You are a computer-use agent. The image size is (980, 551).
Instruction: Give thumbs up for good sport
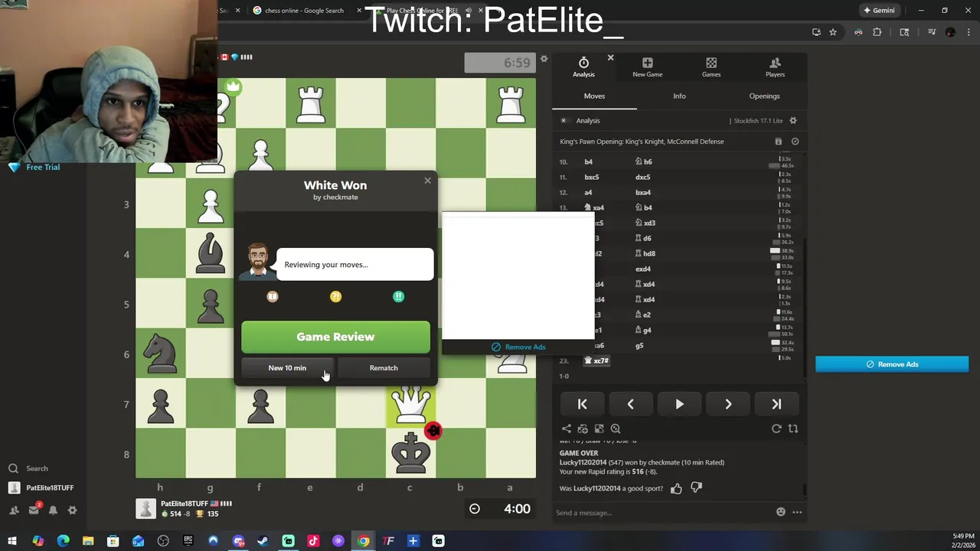tap(676, 488)
